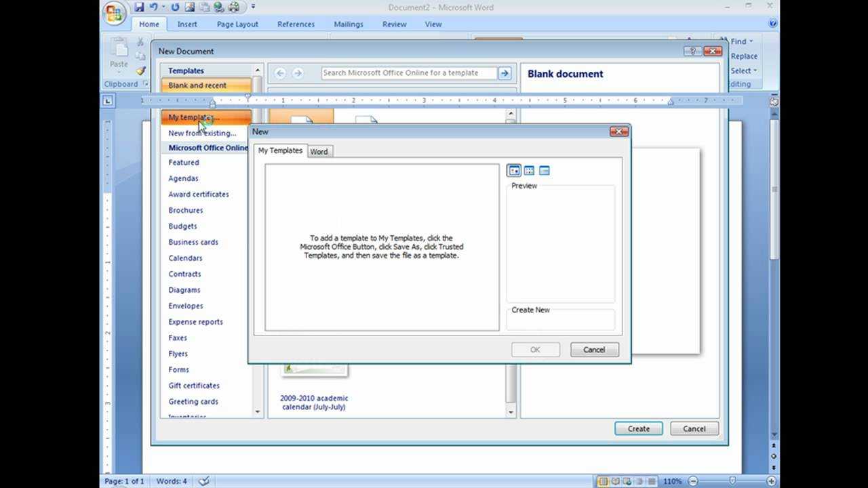Select Flyers template category
This screenshot has width=868, height=488.
click(178, 354)
